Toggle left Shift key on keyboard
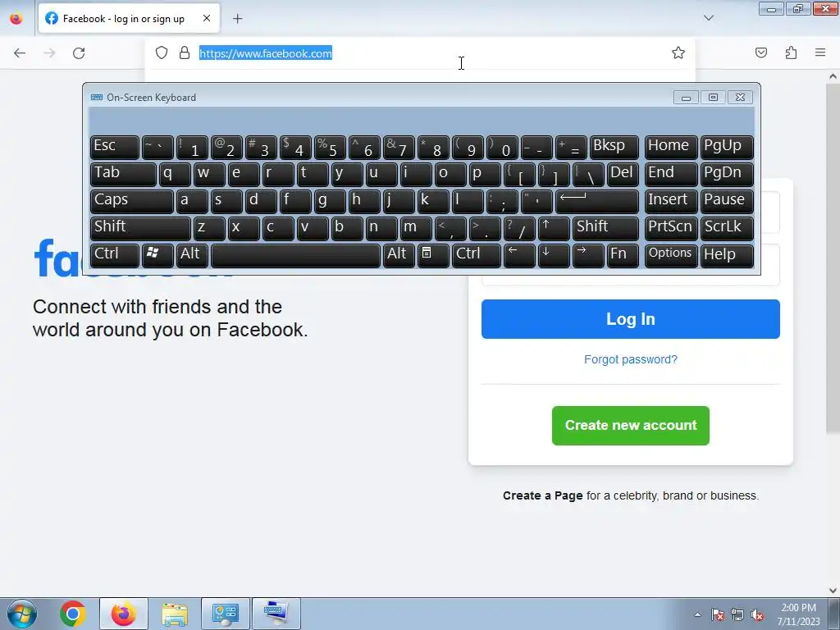 tap(140, 228)
